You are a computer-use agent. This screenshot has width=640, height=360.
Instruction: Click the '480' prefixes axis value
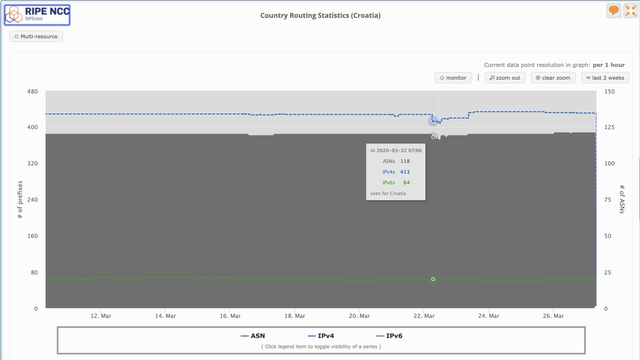pyautogui.click(x=33, y=91)
